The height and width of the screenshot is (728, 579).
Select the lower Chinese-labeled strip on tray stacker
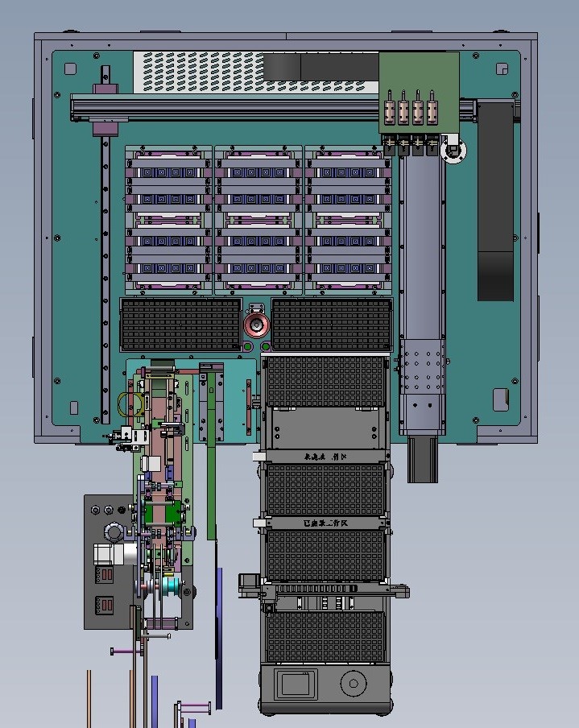click(x=325, y=523)
